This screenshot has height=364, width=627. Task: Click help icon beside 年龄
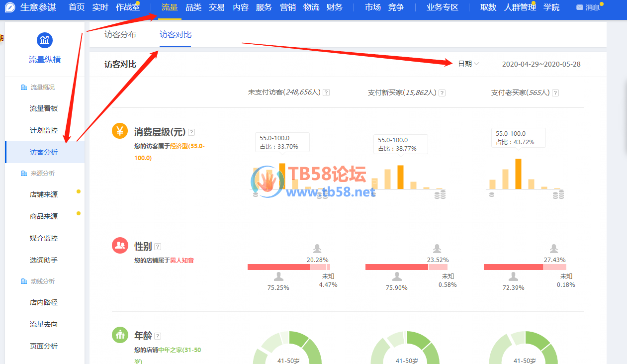pyautogui.click(x=158, y=336)
